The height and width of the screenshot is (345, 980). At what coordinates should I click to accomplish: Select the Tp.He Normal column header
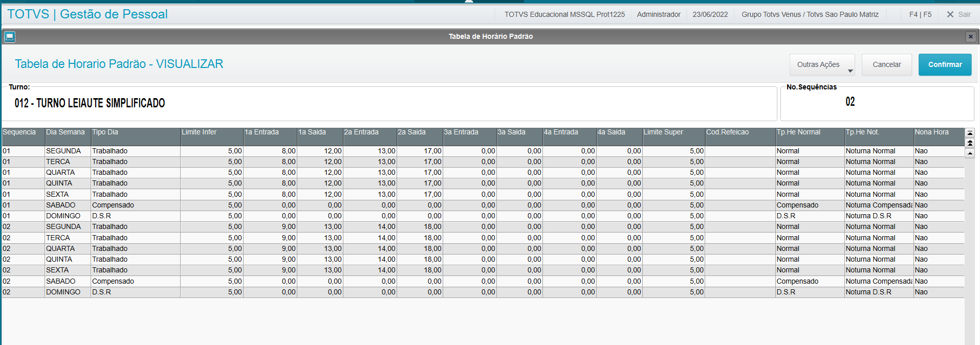pos(810,137)
